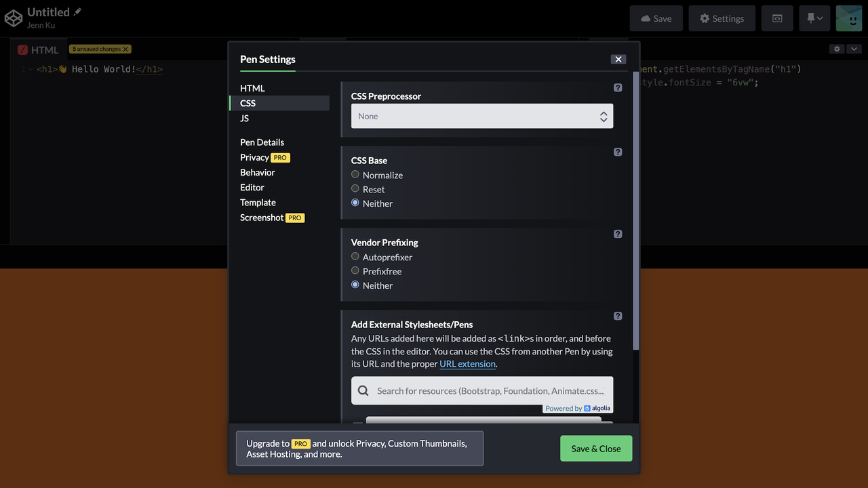Select the Reset CSS base option
This screenshot has height=488, width=868.
[355, 189]
